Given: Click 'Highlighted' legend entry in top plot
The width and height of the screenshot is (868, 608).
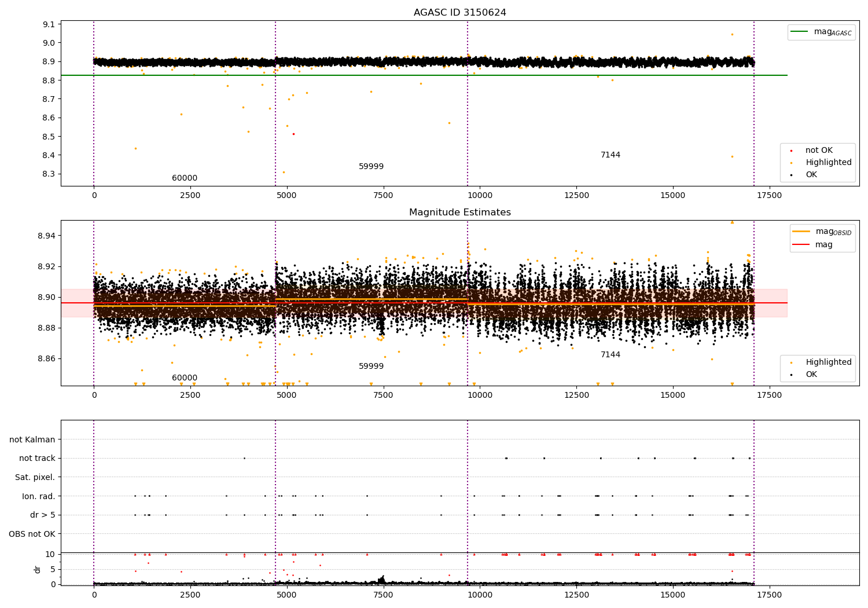Looking at the screenshot, I should (821, 163).
